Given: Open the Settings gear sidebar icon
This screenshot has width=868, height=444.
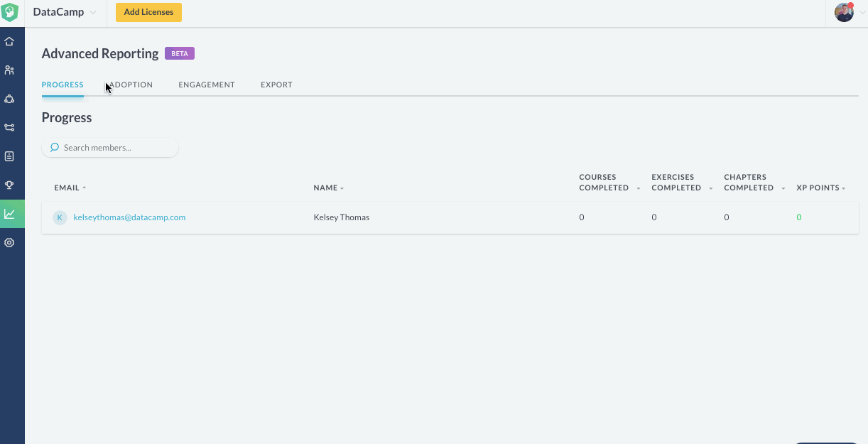Looking at the screenshot, I should pos(9,242).
